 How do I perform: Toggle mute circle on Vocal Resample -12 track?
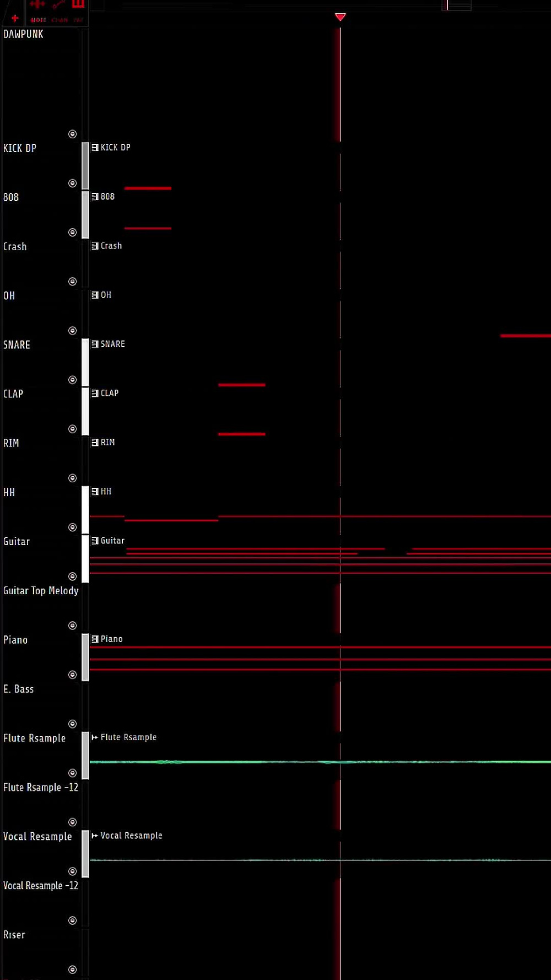tap(72, 920)
